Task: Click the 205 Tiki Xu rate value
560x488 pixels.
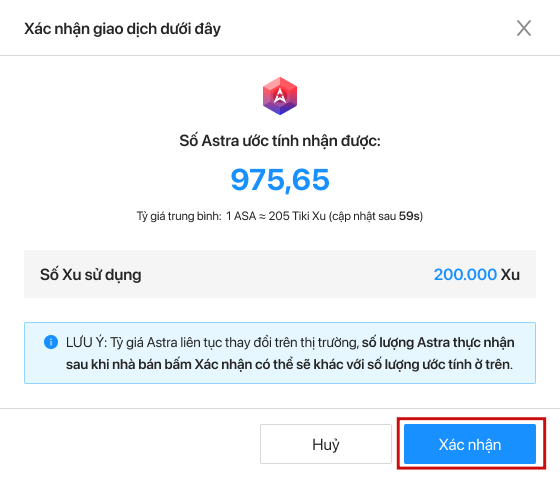Action: 297,216
